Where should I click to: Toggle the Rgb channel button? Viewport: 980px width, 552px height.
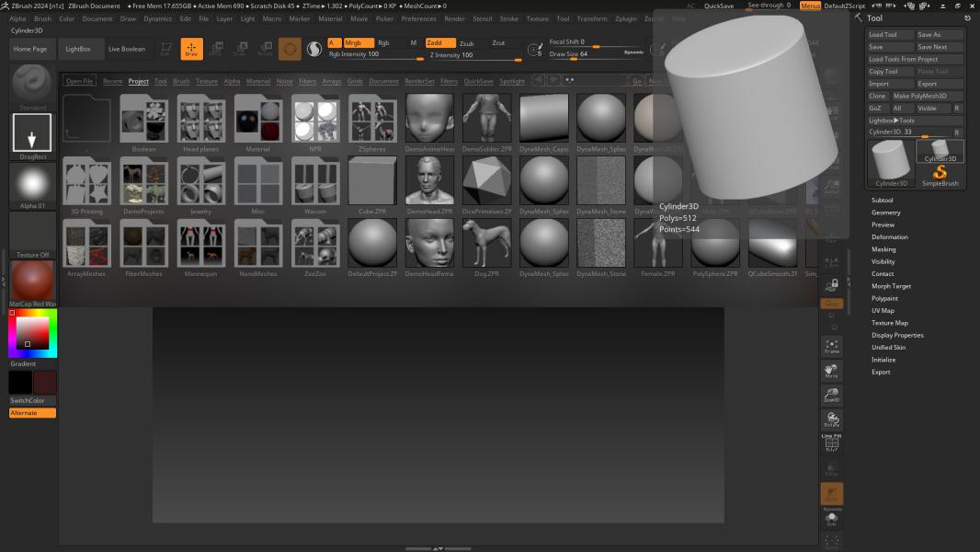pyautogui.click(x=383, y=42)
